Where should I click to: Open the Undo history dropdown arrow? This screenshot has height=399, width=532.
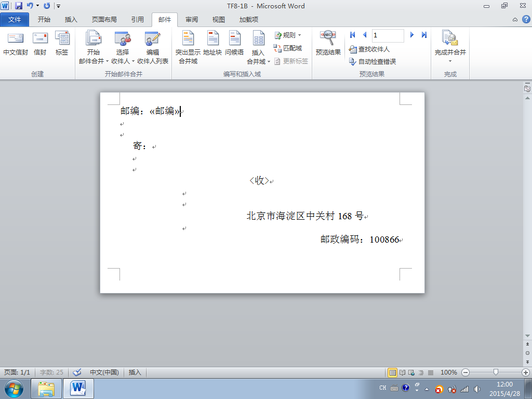coord(37,6)
